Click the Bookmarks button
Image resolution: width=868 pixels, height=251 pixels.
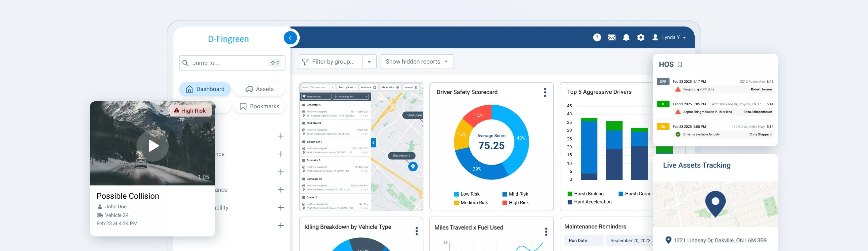[259, 107]
